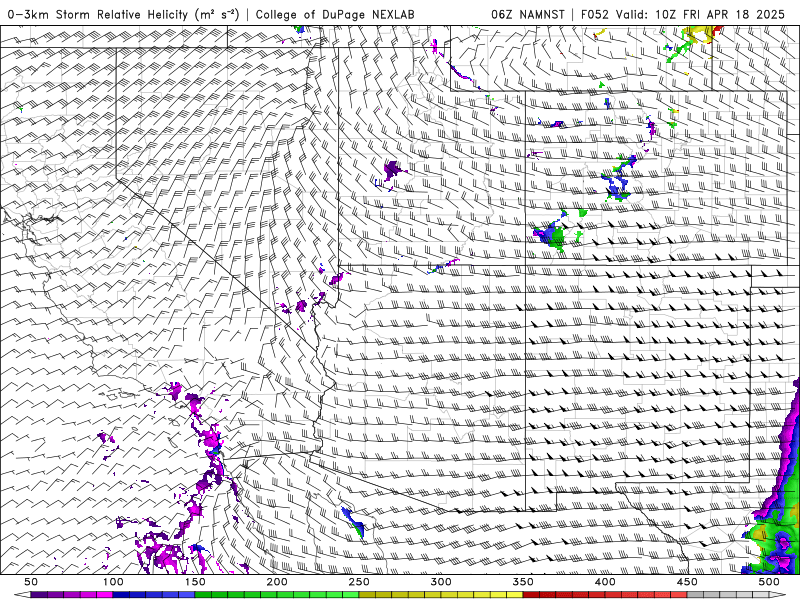800x600 pixels.
Task: Click the legend value 450
Action: 687,582
